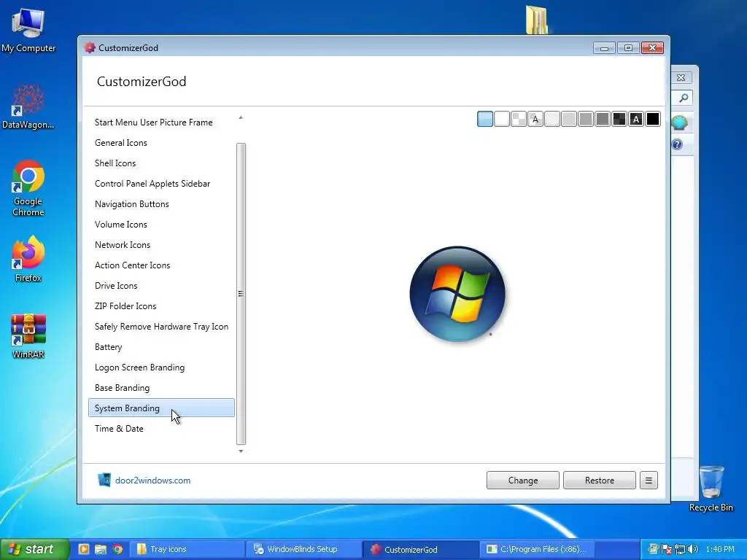Click the Restore button
Viewport: 747px width, 560px height.
(x=600, y=481)
